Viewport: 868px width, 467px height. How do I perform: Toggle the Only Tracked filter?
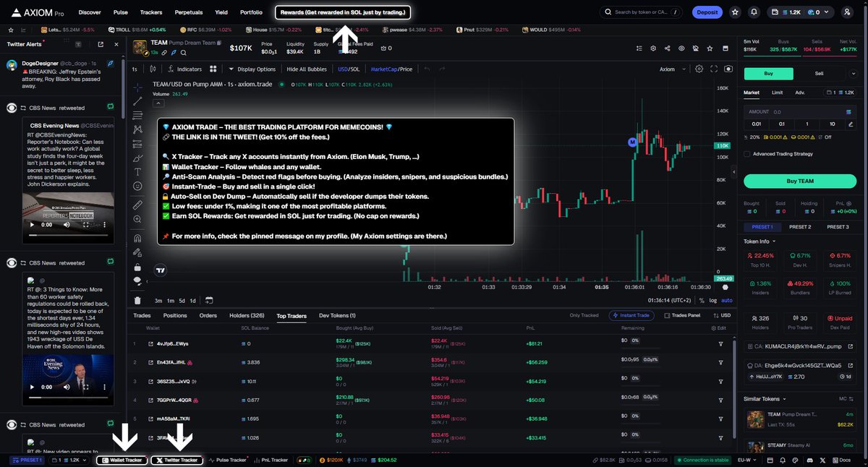point(584,315)
